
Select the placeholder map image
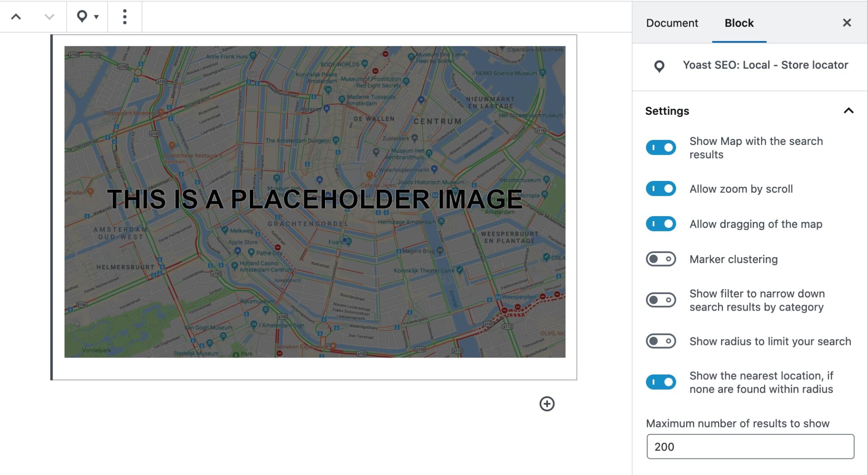point(314,202)
